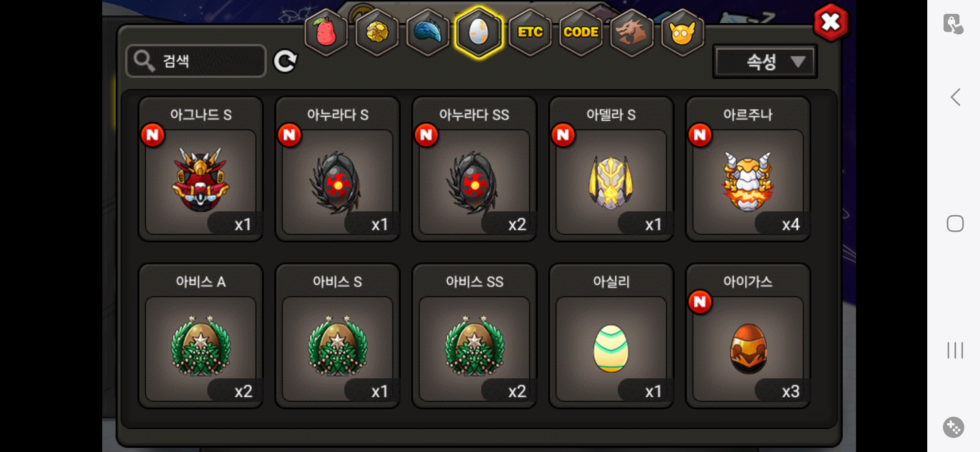Open the fruit food category tab
Viewport: 980px width, 452px height.
coord(326,33)
